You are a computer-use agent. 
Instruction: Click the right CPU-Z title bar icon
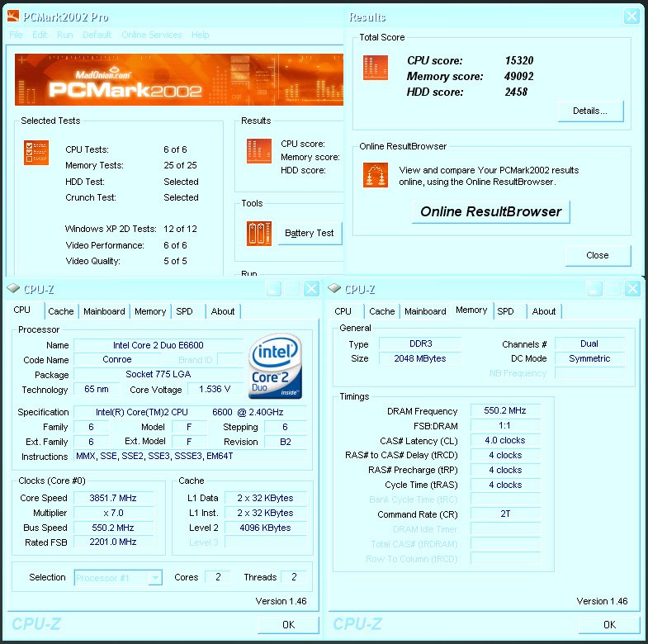(x=334, y=288)
